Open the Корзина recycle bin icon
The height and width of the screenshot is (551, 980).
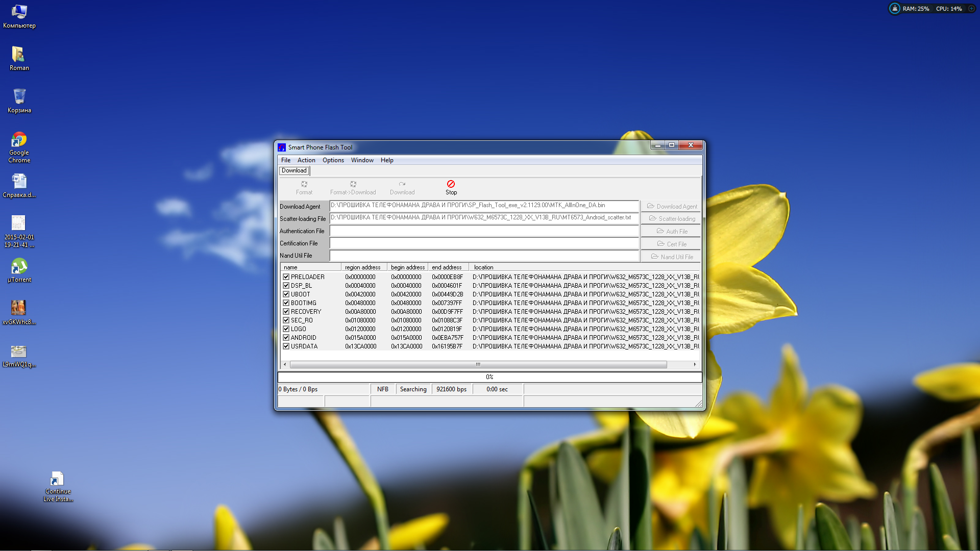tap(19, 96)
